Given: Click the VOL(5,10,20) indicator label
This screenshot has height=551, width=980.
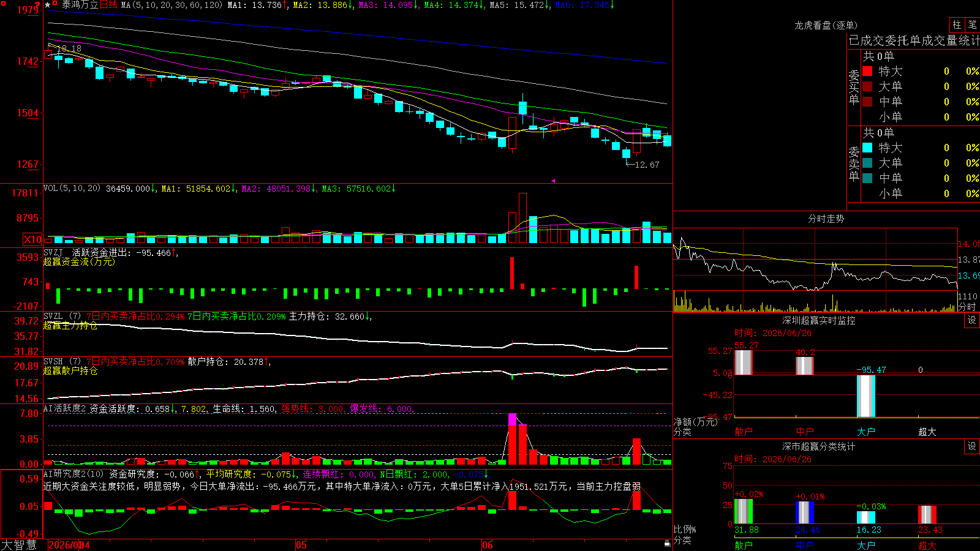Looking at the screenshot, I should click(72, 189).
